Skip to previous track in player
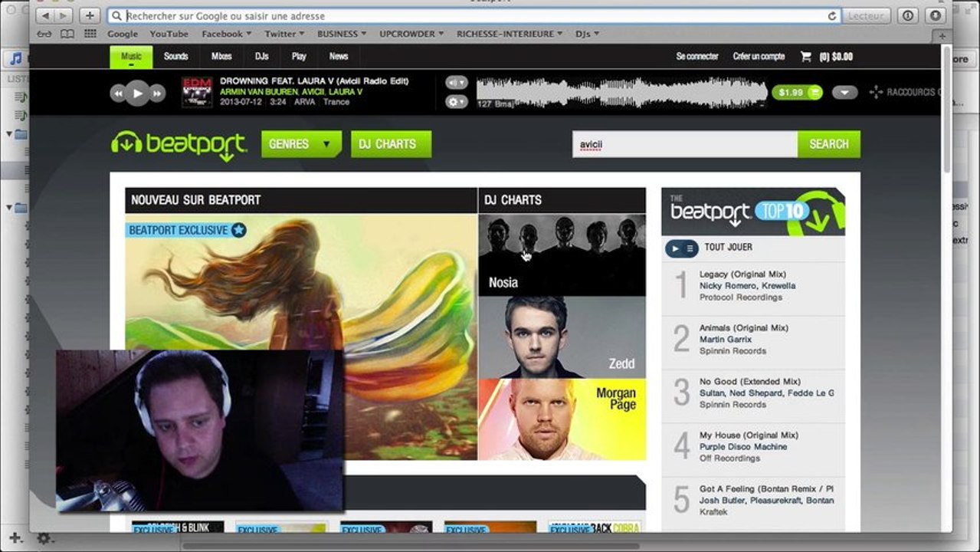The width and height of the screenshot is (980, 552). point(118,94)
